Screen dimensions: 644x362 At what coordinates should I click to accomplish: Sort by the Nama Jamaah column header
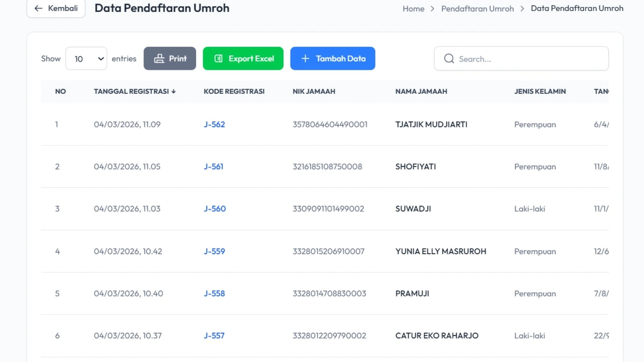click(421, 92)
